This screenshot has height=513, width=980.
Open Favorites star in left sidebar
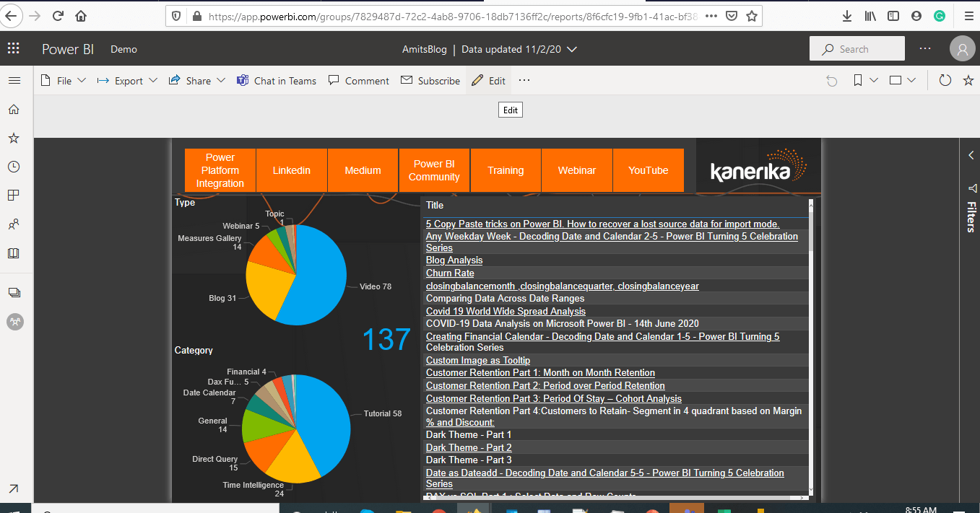click(14, 138)
